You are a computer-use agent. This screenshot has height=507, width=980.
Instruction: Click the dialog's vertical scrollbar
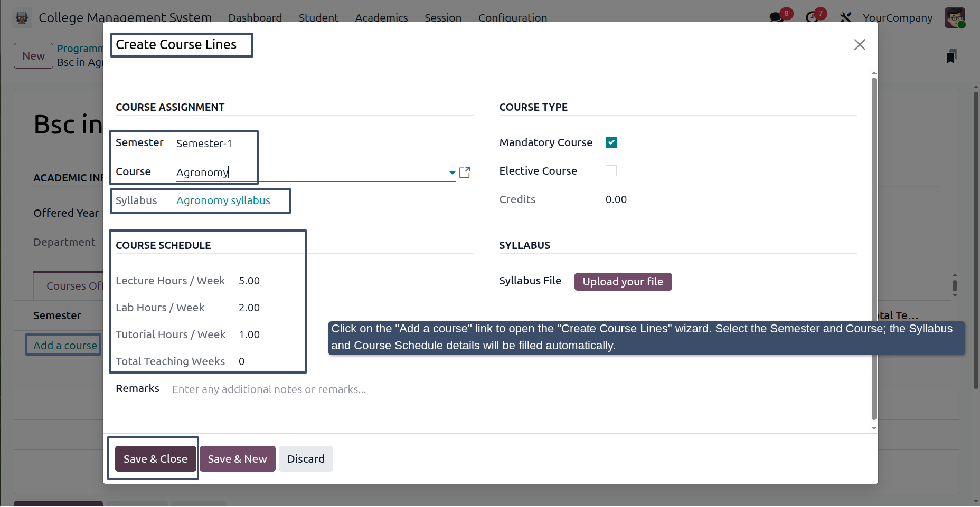(874, 248)
